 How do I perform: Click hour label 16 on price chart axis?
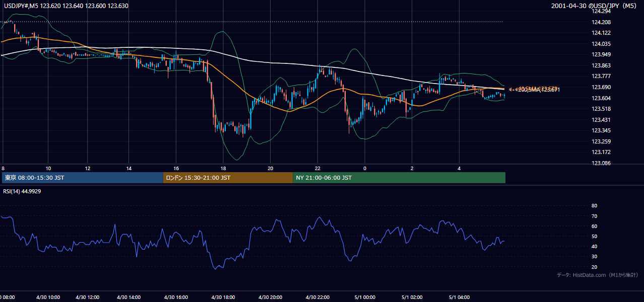point(176,168)
